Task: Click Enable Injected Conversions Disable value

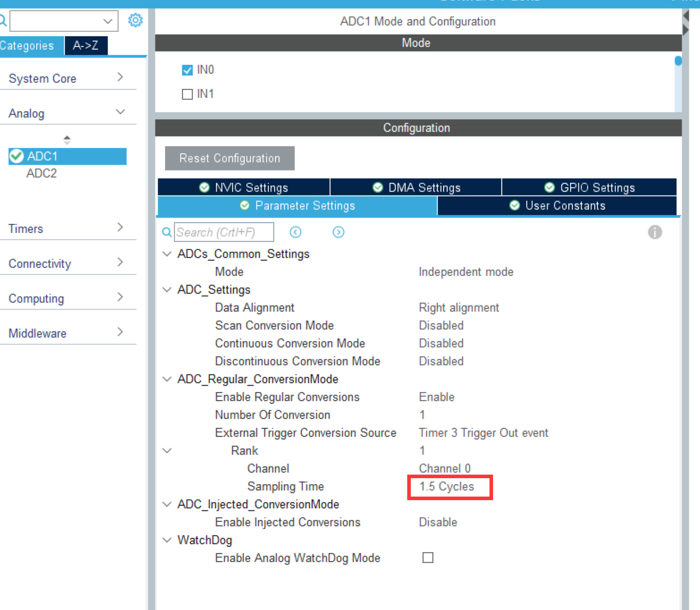Action: [438, 522]
